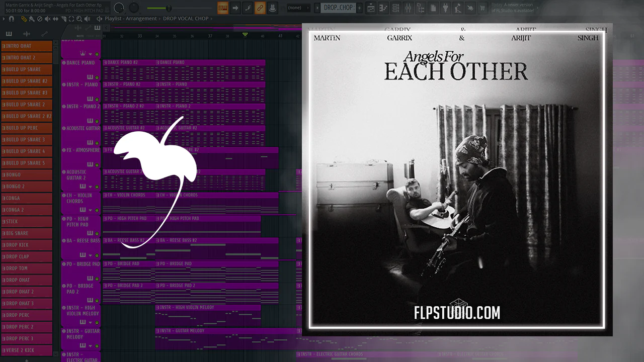Select the Paint brush tool
This screenshot has height=362, width=644.
coord(31,19)
